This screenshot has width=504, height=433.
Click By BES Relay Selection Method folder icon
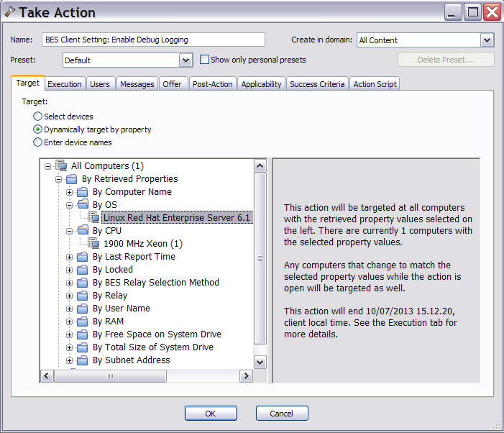point(83,282)
